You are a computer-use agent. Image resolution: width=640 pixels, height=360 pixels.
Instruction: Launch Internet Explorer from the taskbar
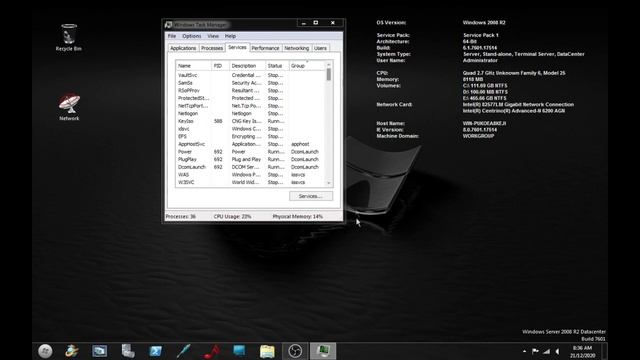72,351
